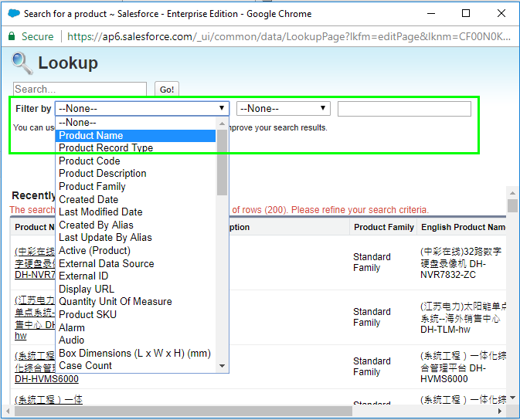Collapse the Filter by field dropdown
Image resolution: width=520 pixels, height=420 pixels.
(142, 109)
